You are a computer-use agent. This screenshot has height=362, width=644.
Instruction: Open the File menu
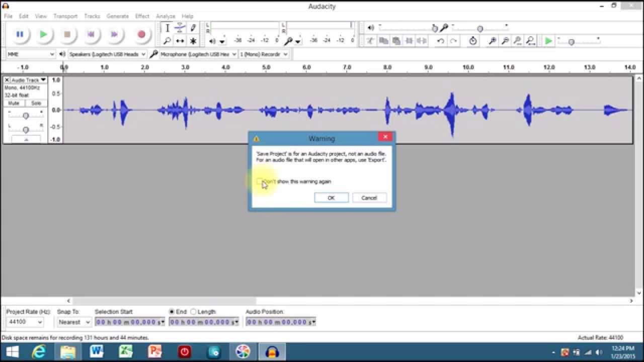(x=8, y=16)
